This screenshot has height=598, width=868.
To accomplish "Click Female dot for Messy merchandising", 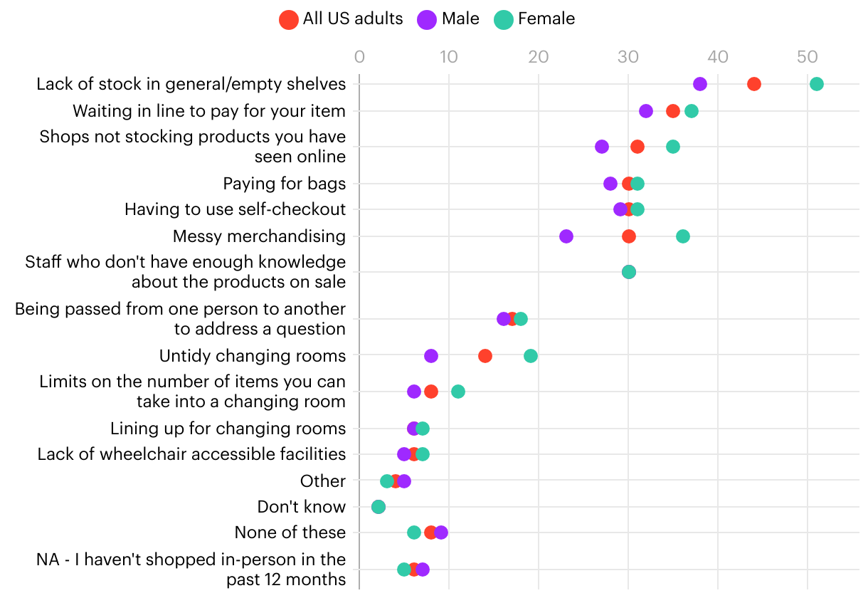I will pyautogui.click(x=683, y=236).
